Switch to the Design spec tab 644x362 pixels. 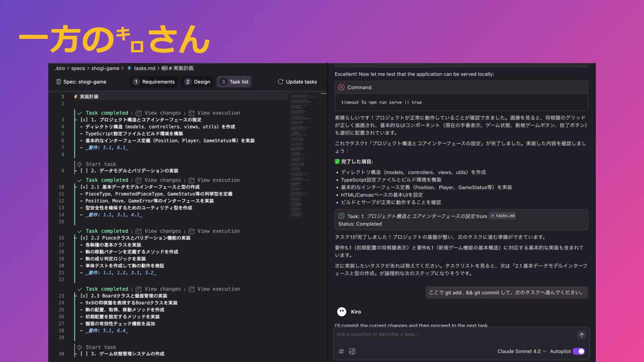click(x=197, y=82)
